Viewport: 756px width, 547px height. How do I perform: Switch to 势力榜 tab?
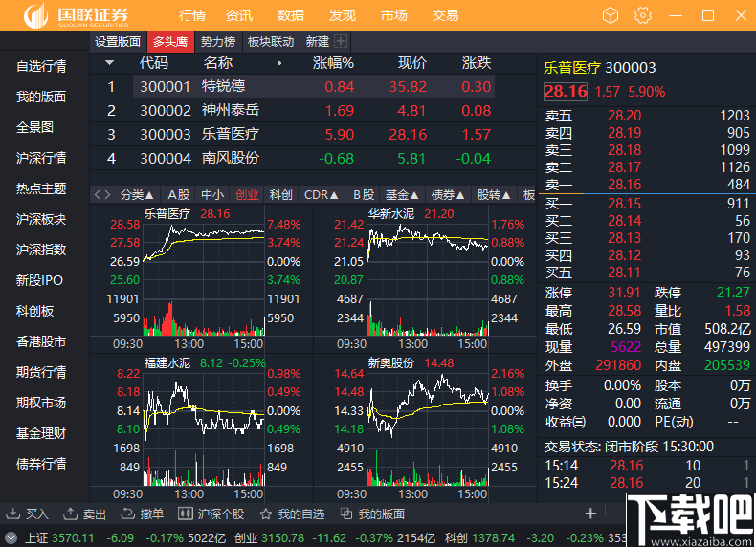218,42
